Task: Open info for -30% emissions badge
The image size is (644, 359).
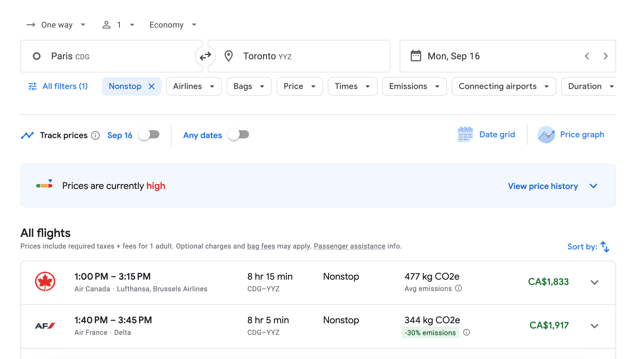Action: tap(467, 332)
